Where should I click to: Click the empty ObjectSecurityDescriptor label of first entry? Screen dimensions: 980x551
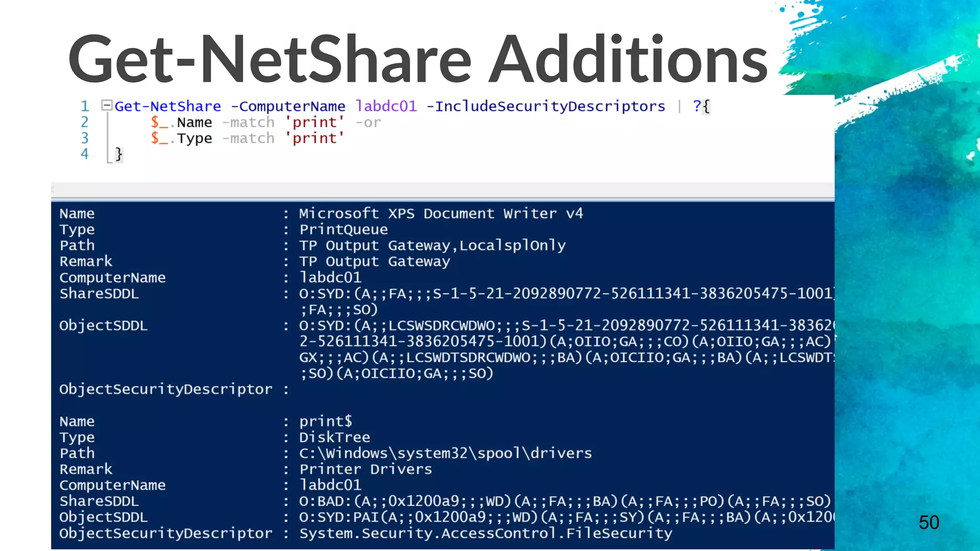(166, 389)
